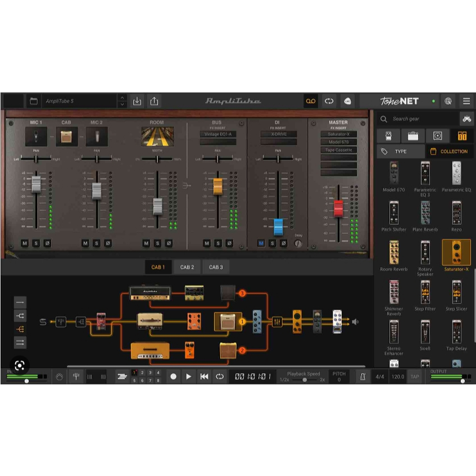The width and height of the screenshot is (476, 476).
Task: Open the Tape Cassette MASTER insert slot
Action: click(339, 150)
